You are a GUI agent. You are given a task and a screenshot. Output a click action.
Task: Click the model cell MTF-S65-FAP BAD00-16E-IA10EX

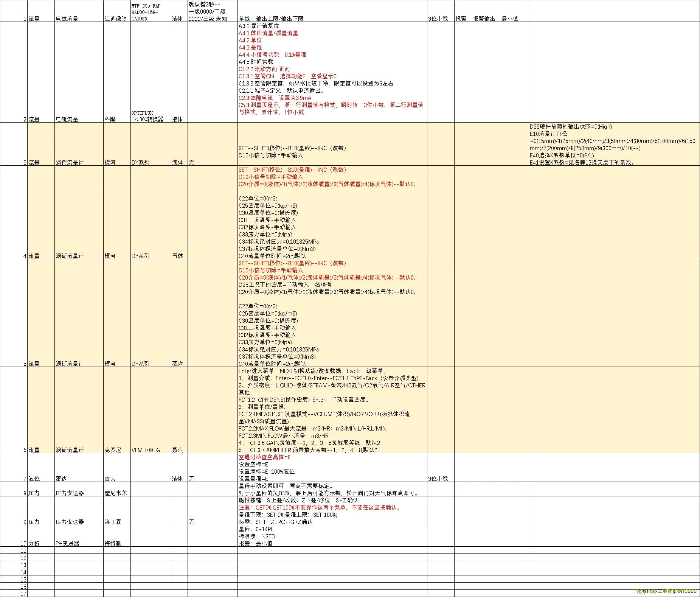tap(151, 11)
